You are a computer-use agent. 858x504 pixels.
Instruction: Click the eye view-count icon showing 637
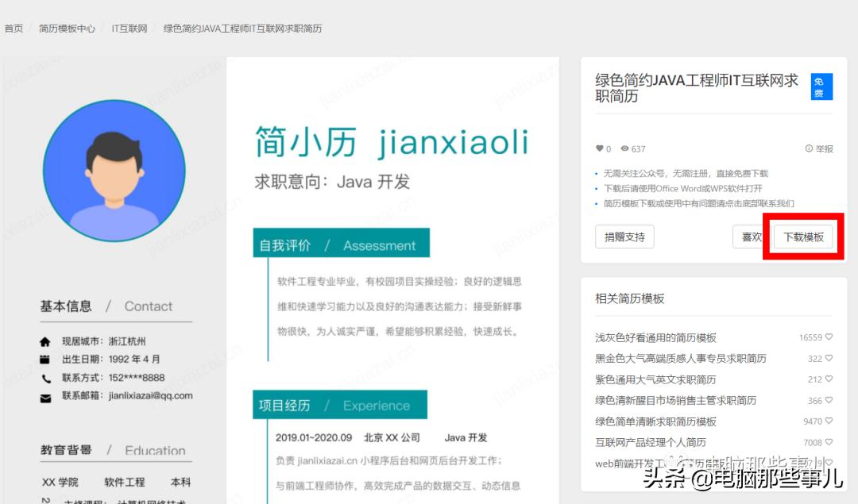pos(625,148)
